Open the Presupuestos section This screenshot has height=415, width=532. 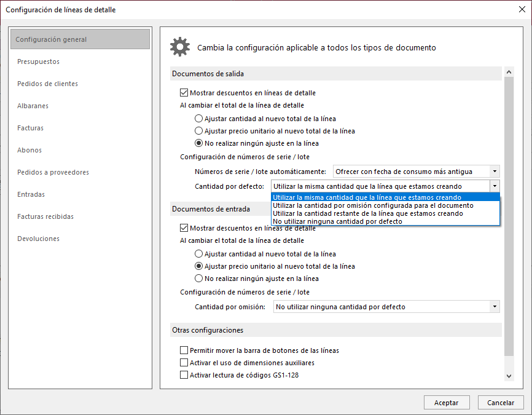tap(38, 61)
